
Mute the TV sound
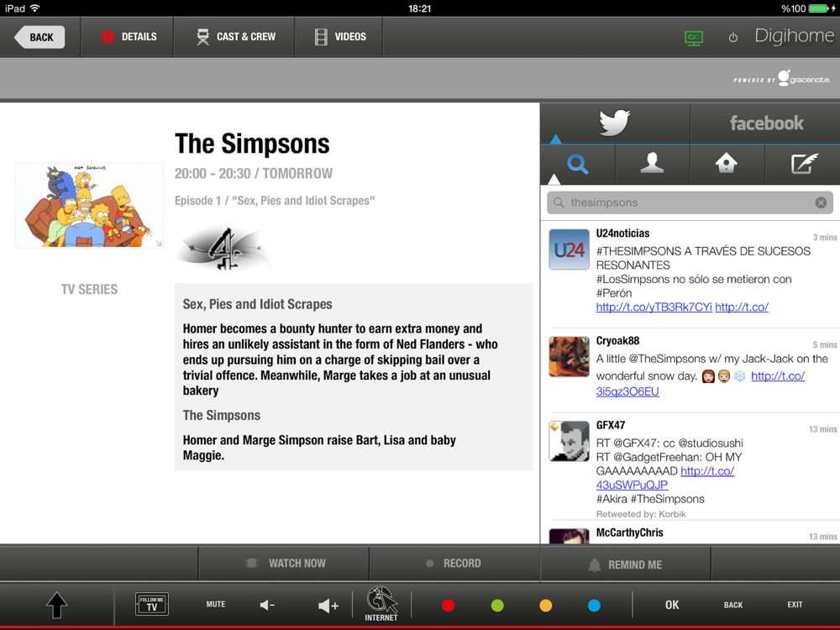(x=215, y=604)
